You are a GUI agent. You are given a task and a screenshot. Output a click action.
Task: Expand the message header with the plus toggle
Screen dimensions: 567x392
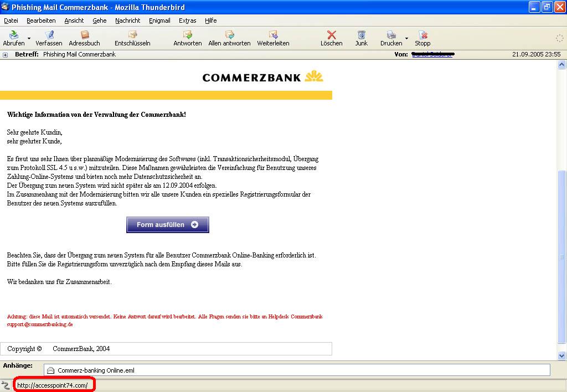[5, 55]
